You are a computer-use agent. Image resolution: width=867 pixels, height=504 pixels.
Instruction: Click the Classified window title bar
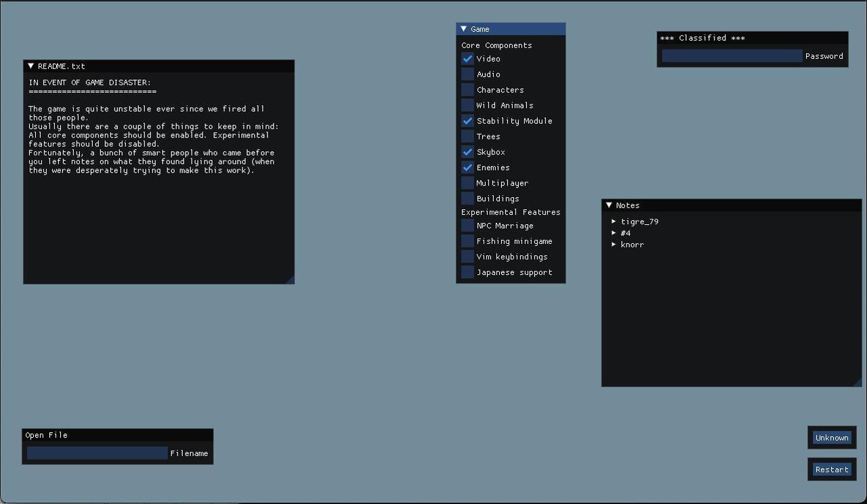coord(753,38)
